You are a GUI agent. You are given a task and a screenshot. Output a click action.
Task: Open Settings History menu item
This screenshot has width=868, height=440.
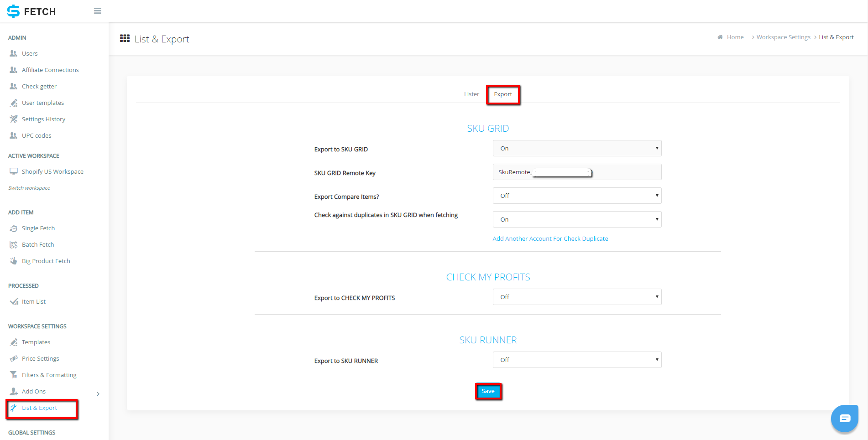pyautogui.click(x=43, y=119)
